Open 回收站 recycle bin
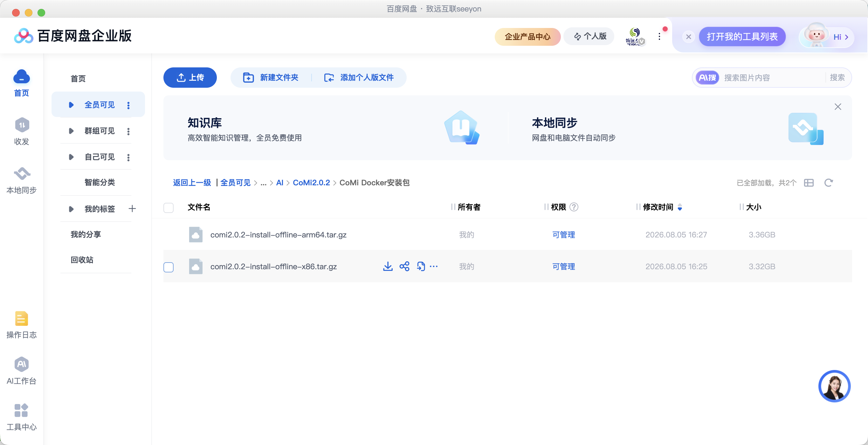This screenshot has width=868, height=445. coord(82,260)
